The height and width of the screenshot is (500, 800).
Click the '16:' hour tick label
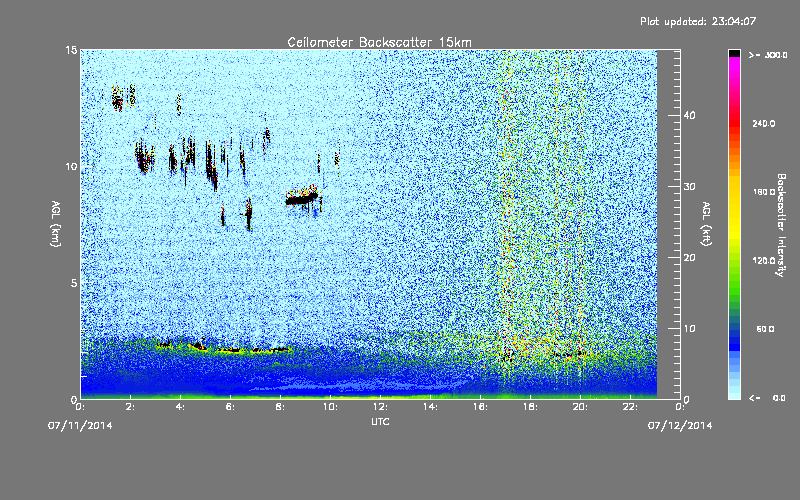tap(480, 407)
